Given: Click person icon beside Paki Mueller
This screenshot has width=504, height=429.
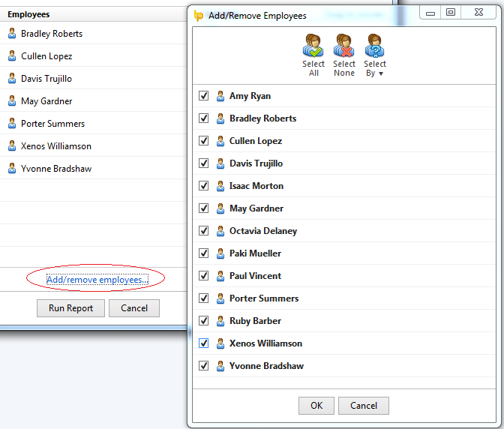Looking at the screenshot, I should pos(220,253).
